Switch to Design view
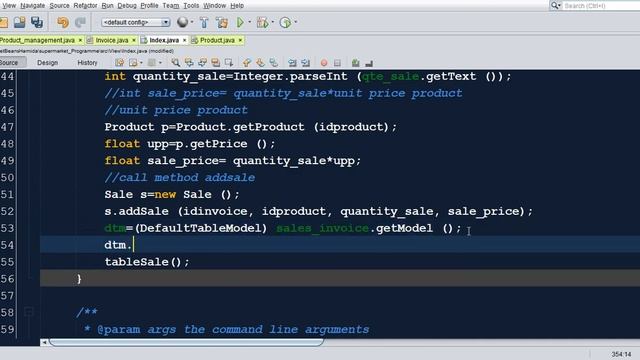 coord(47,63)
